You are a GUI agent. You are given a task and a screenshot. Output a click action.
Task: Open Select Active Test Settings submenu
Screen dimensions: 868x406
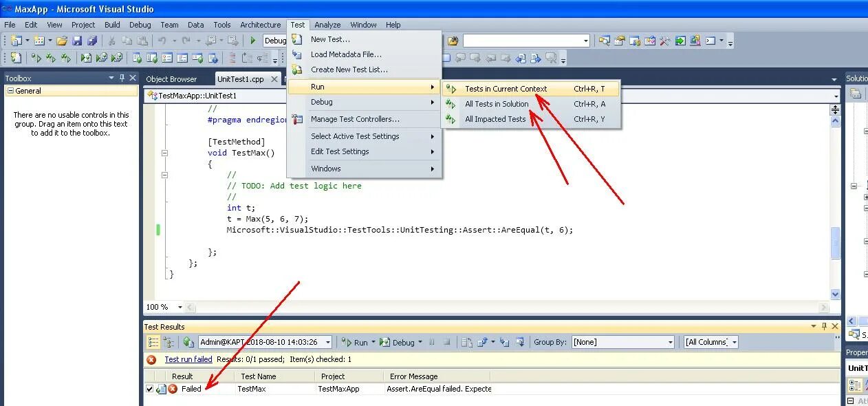[364, 136]
